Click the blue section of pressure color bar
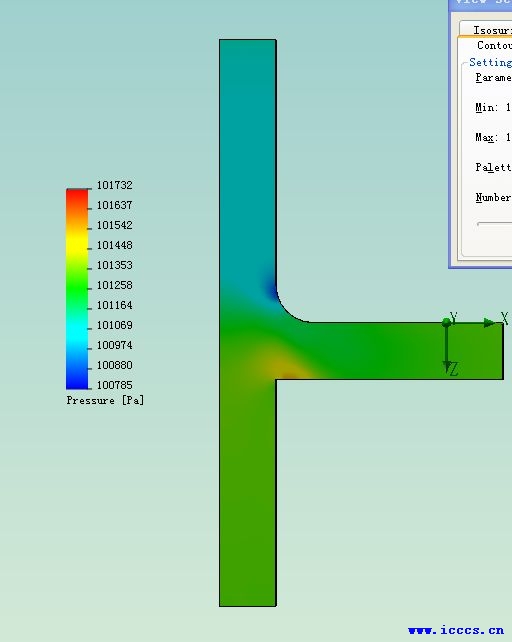512x642 pixels. tap(77, 375)
